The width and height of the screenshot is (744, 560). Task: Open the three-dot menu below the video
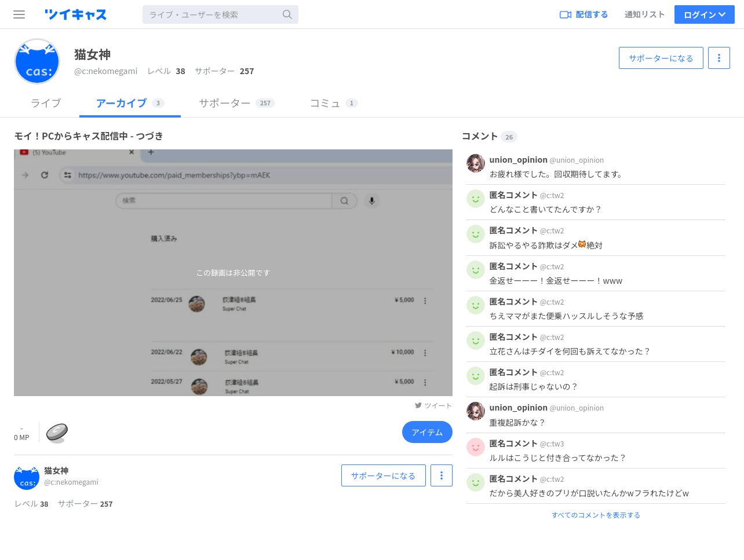point(442,475)
